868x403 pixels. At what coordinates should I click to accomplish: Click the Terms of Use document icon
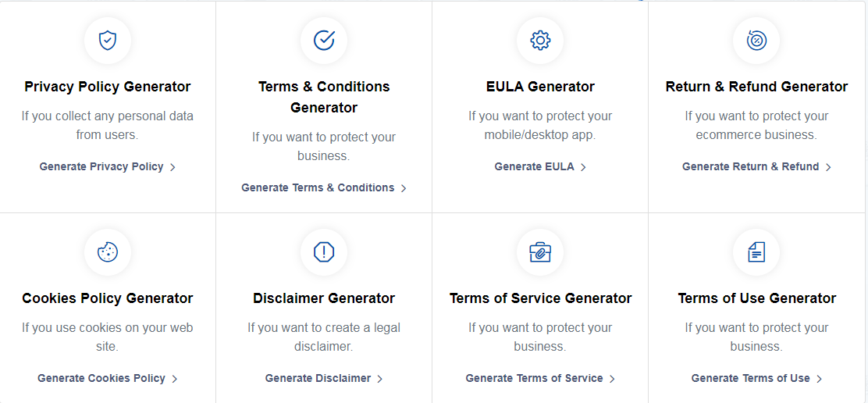756,252
